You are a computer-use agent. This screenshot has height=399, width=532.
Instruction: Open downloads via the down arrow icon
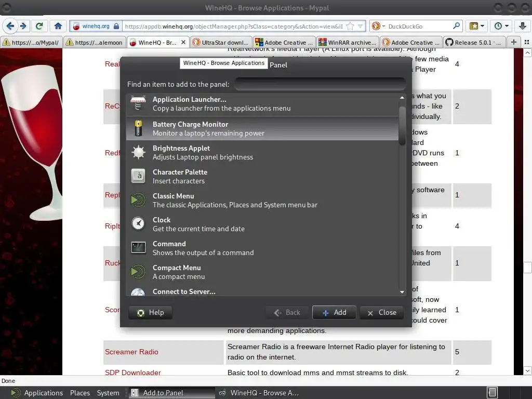point(522,26)
